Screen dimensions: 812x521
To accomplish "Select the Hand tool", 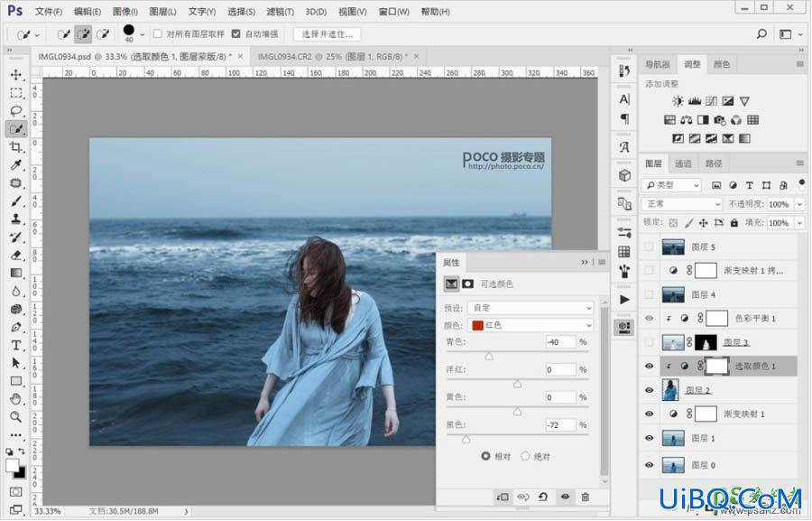I will coord(16,399).
